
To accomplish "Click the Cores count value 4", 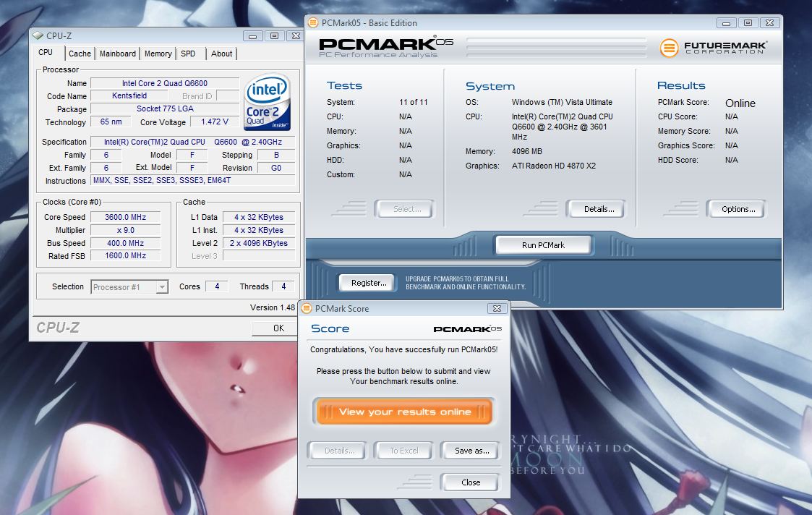I will pyautogui.click(x=217, y=286).
